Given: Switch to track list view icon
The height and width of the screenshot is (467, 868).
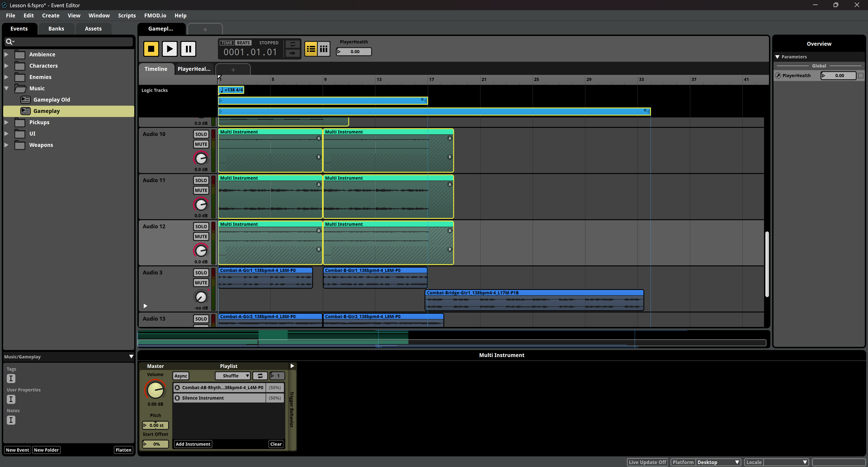Looking at the screenshot, I should pos(311,49).
